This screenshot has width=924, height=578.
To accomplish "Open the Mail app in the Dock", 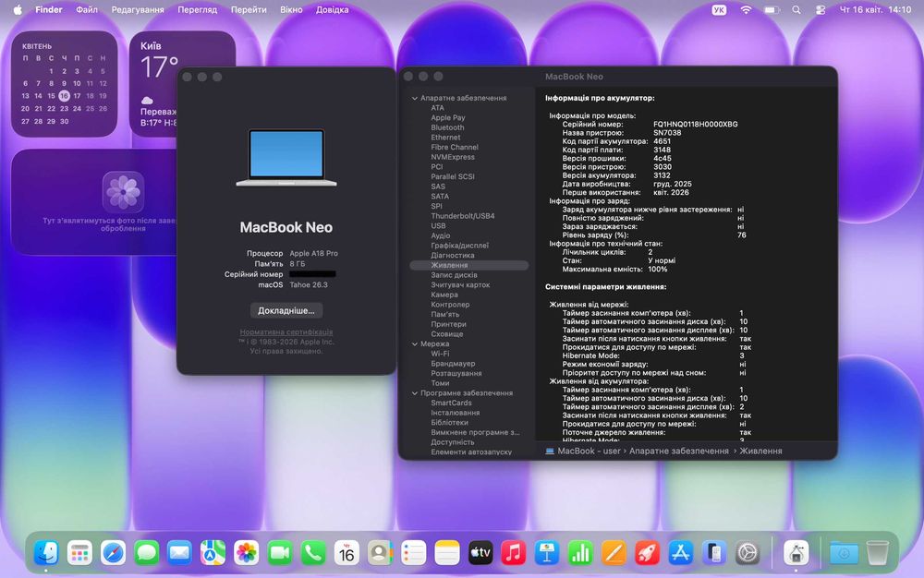I will pyautogui.click(x=180, y=553).
